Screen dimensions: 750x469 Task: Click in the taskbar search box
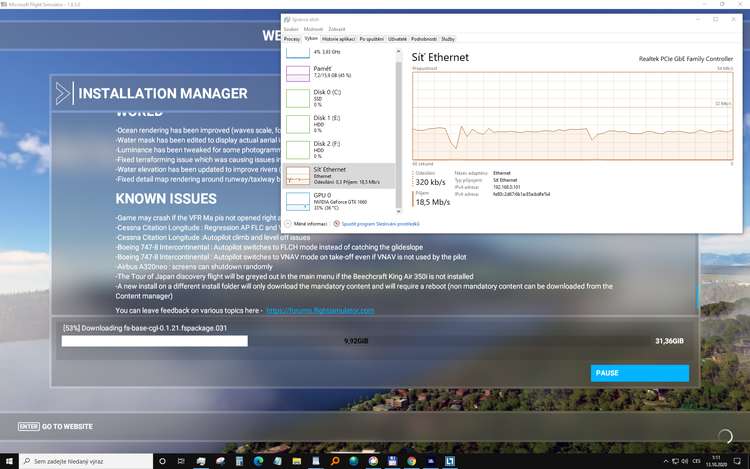[86, 461]
